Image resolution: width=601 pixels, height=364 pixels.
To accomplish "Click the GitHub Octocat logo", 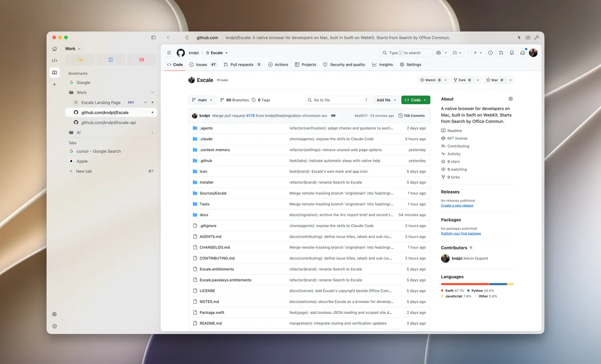I will click(x=181, y=53).
